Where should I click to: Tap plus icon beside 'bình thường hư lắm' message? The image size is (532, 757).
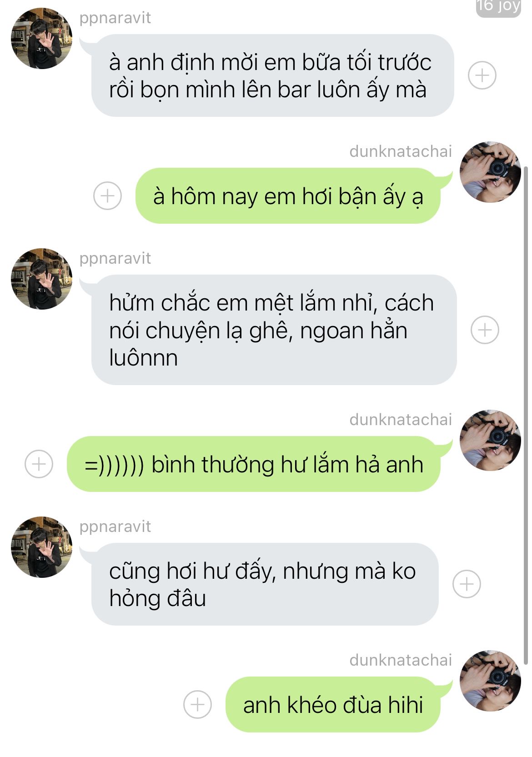click(39, 464)
